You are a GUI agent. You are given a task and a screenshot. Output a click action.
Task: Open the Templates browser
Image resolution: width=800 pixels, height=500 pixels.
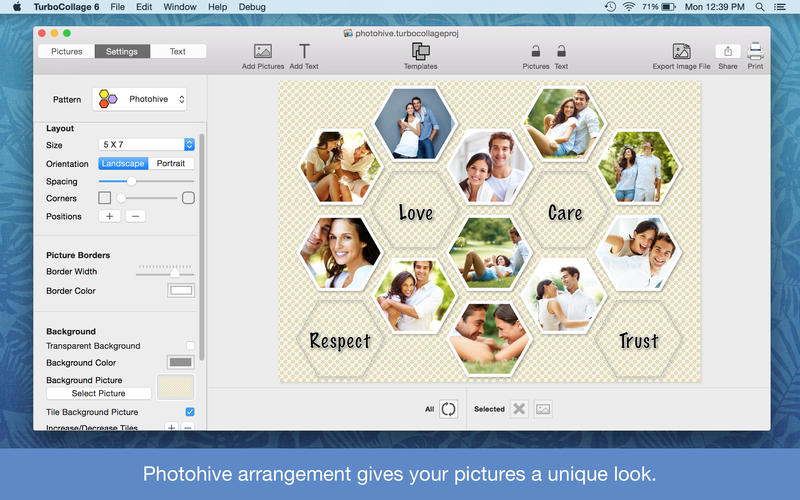[420, 51]
